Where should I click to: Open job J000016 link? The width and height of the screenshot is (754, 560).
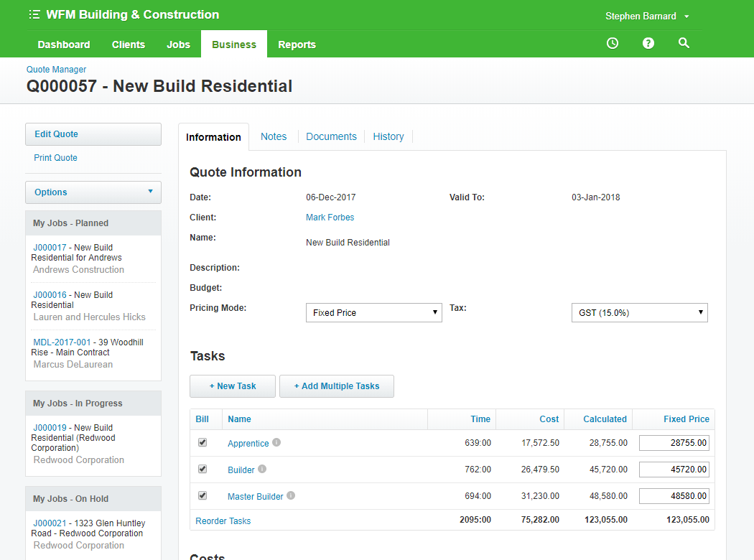pyautogui.click(x=50, y=294)
